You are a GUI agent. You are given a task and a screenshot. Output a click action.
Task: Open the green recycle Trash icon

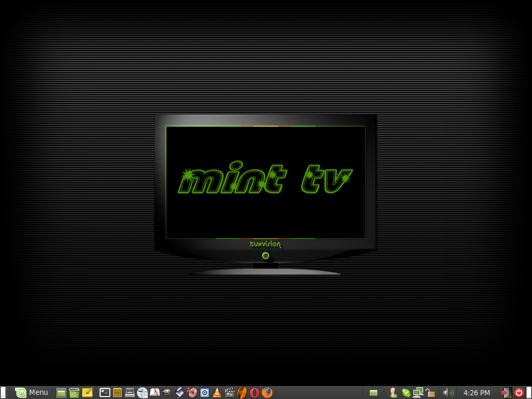(x=74, y=393)
